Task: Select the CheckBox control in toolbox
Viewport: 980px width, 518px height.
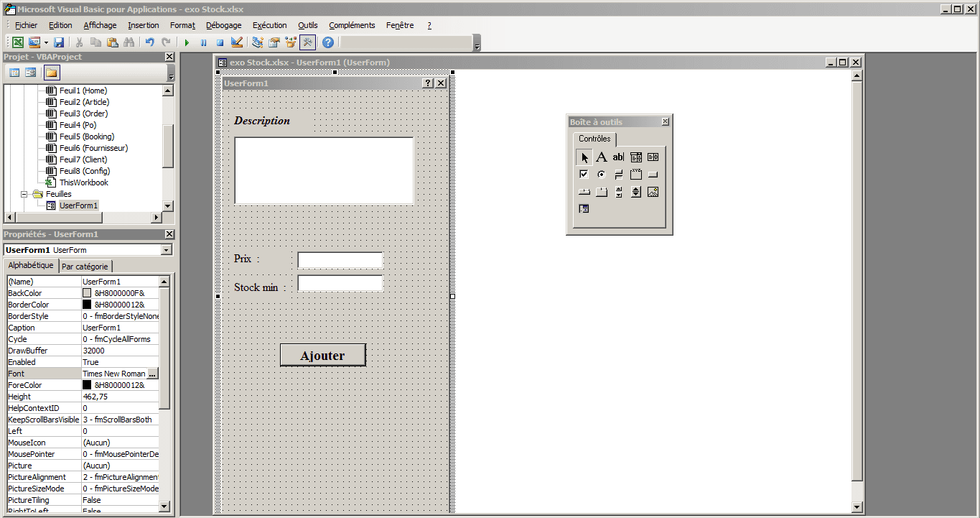Action: (584, 175)
